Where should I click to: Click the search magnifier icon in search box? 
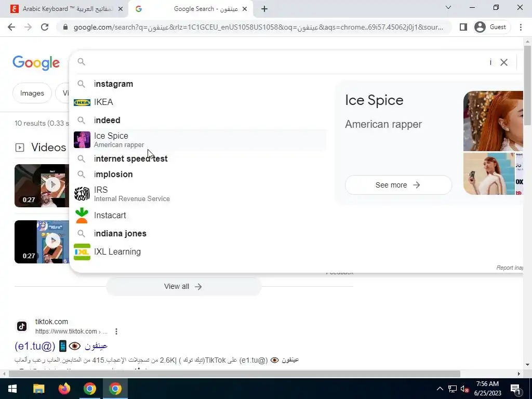pos(81,62)
